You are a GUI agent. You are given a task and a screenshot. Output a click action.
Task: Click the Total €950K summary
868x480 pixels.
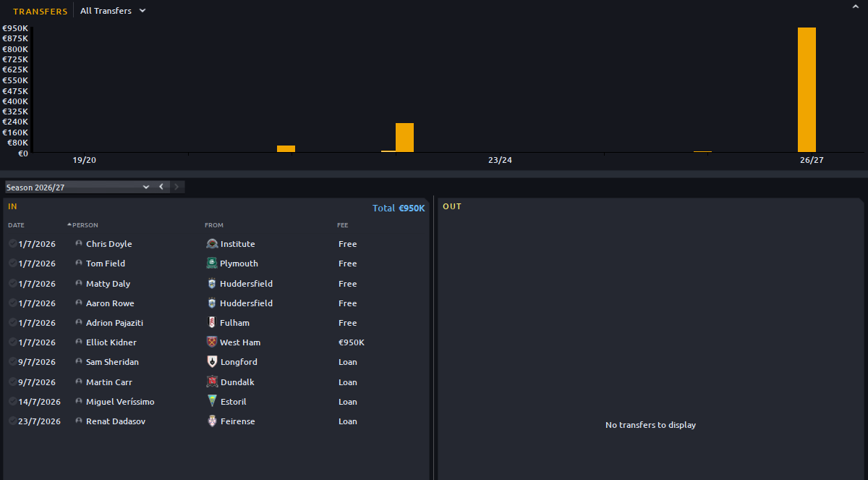click(x=399, y=208)
